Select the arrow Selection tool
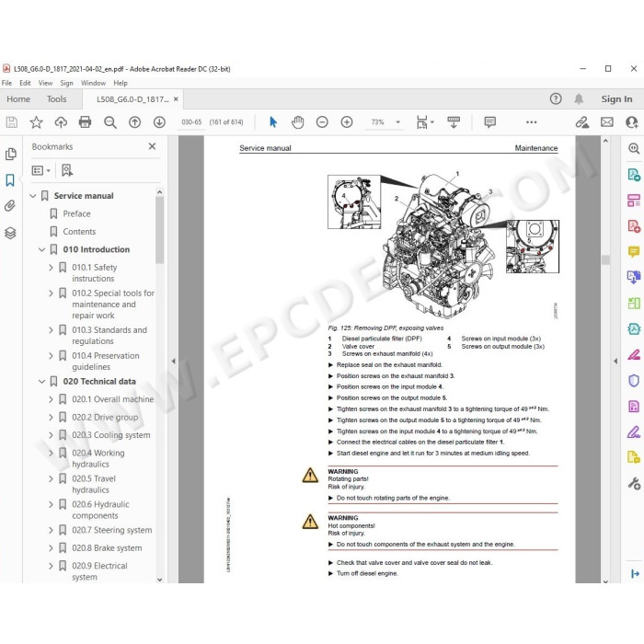Screen dimensions: 644x644 pyautogui.click(x=273, y=122)
